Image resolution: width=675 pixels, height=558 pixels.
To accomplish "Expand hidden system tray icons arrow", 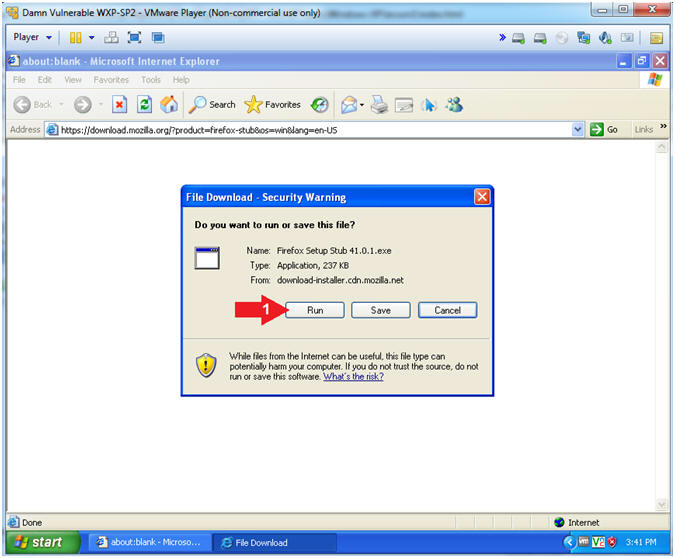I will (x=569, y=542).
